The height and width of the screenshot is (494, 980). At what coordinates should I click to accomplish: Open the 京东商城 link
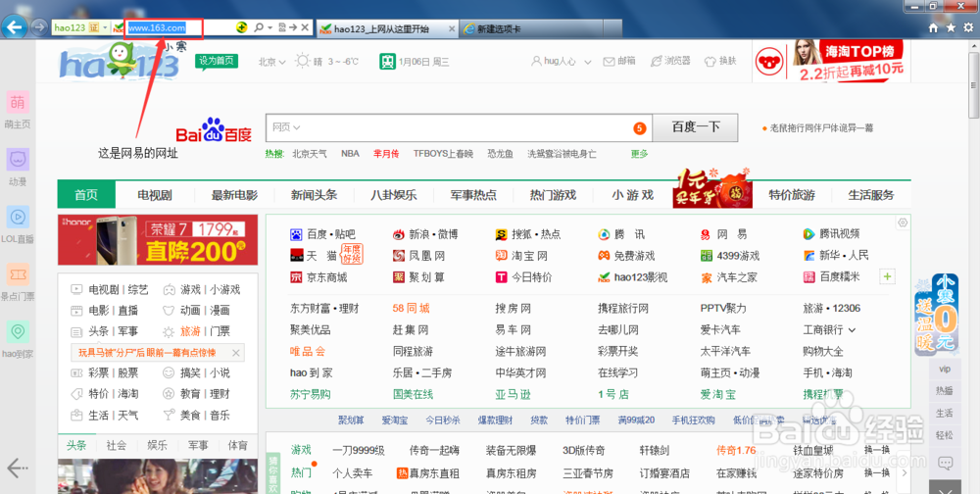coord(327,277)
